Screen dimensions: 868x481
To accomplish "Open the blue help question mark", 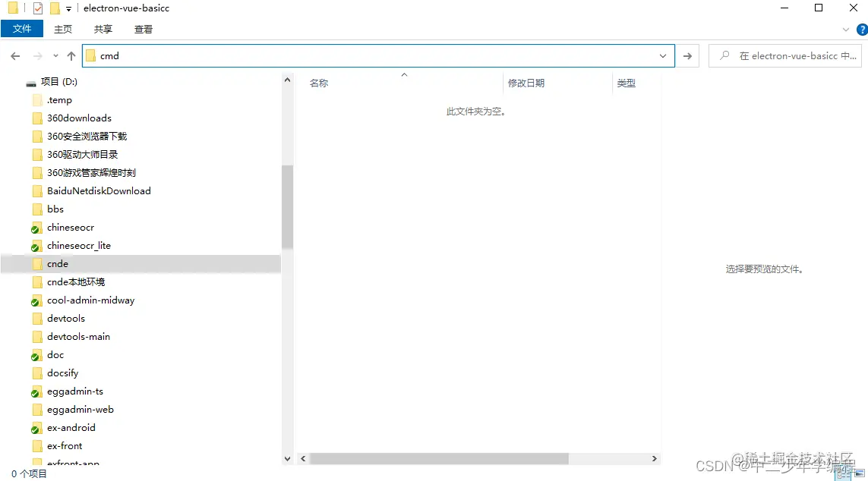I will (862, 30).
